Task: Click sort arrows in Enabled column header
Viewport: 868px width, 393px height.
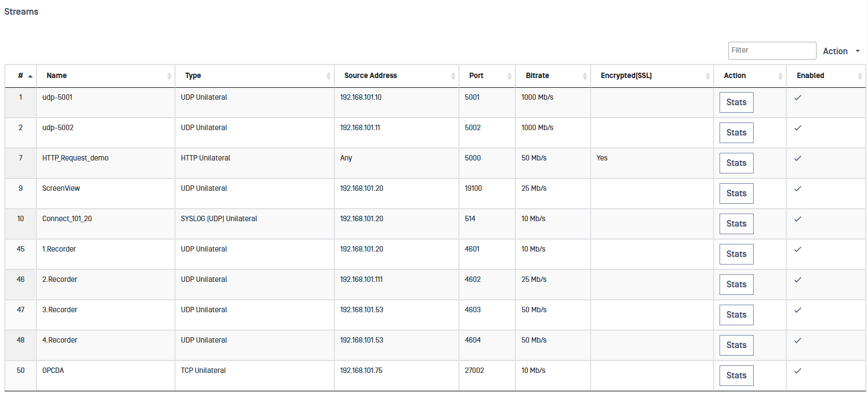Action: point(860,76)
